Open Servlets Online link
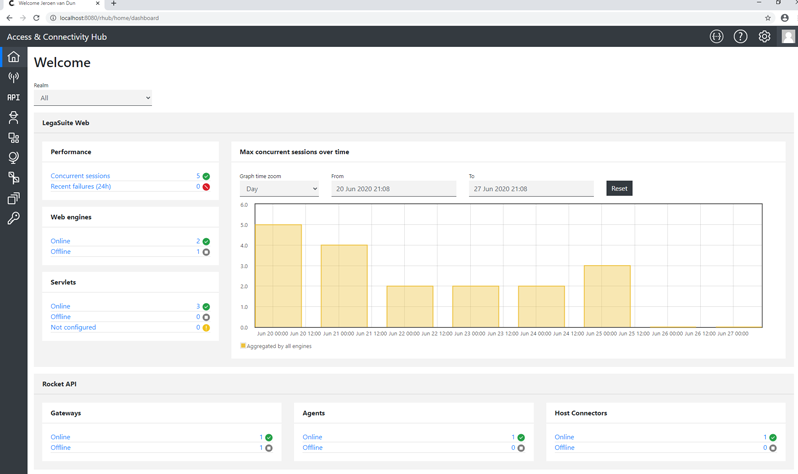 tap(60, 306)
